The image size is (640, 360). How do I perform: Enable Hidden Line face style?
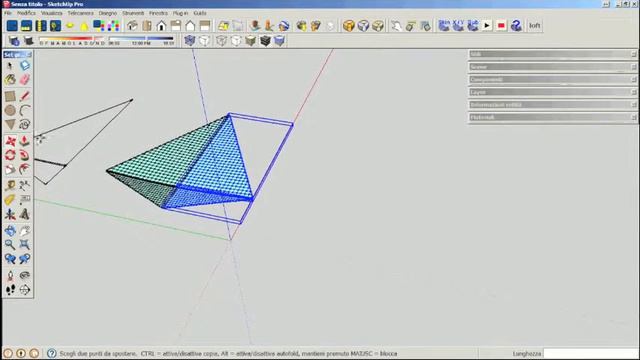tap(236, 40)
